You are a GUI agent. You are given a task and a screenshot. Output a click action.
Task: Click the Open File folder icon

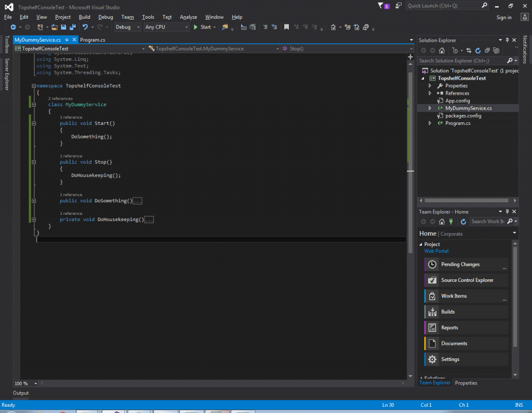54,27
